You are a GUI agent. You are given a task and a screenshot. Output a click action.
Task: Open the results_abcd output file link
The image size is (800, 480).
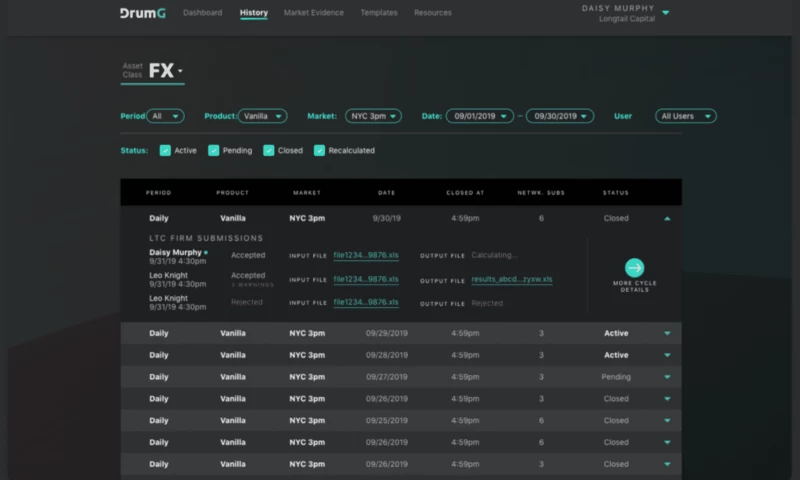pos(511,280)
